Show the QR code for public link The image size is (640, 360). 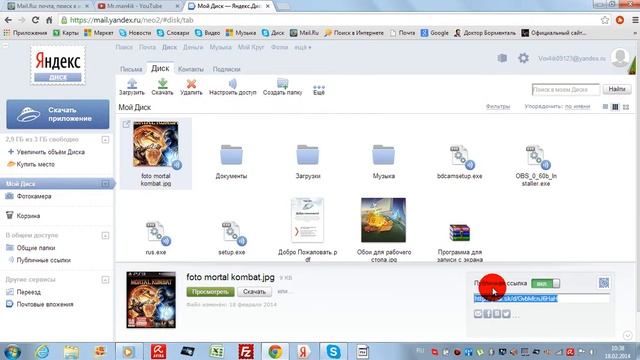pyautogui.click(x=604, y=282)
